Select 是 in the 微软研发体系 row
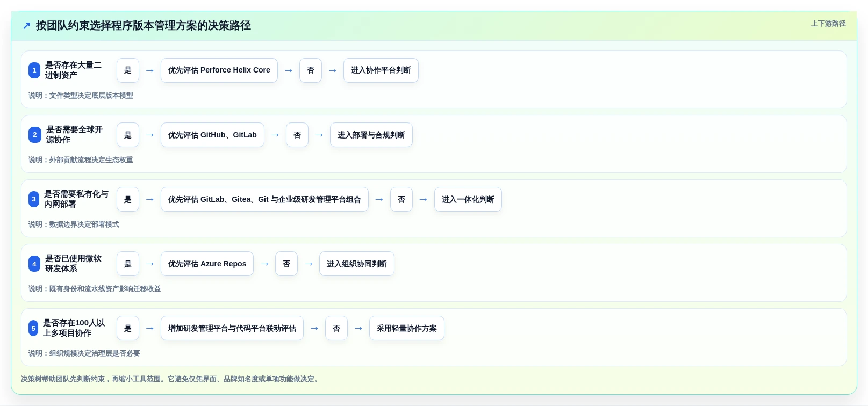This screenshot has width=868, height=406. click(128, 264)
